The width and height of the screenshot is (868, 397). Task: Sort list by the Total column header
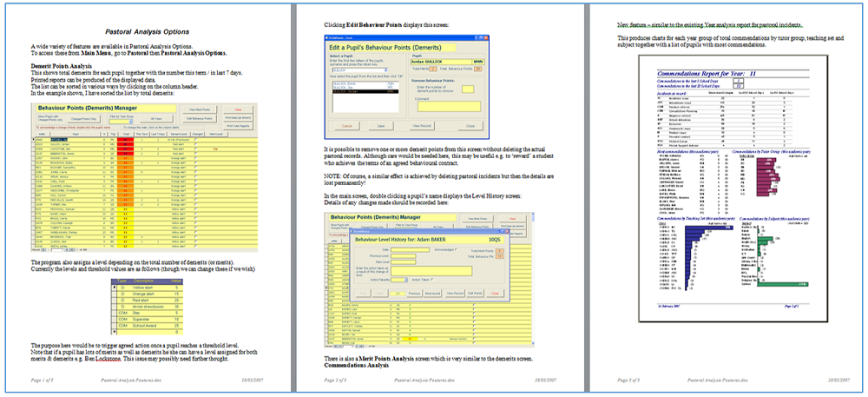point(126,134)
